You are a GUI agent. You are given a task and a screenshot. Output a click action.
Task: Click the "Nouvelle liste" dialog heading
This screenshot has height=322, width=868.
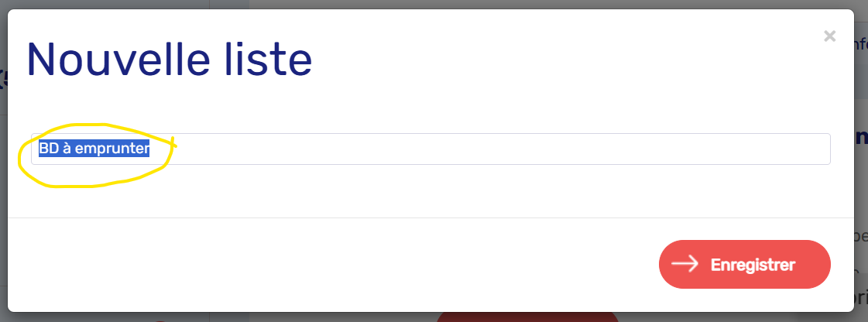click(170, 60)
